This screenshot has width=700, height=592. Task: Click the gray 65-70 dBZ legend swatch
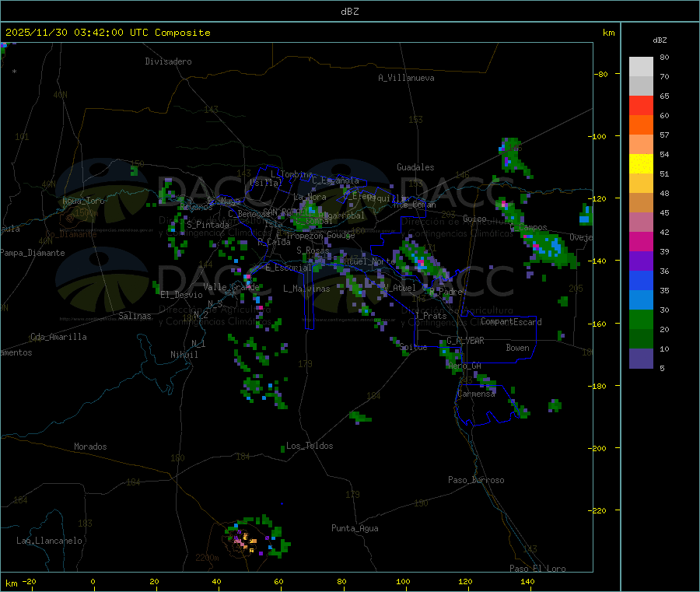coord(641,86)
